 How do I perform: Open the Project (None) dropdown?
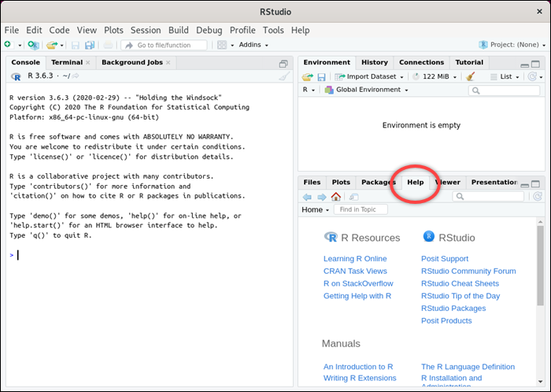tap(512, 45)
